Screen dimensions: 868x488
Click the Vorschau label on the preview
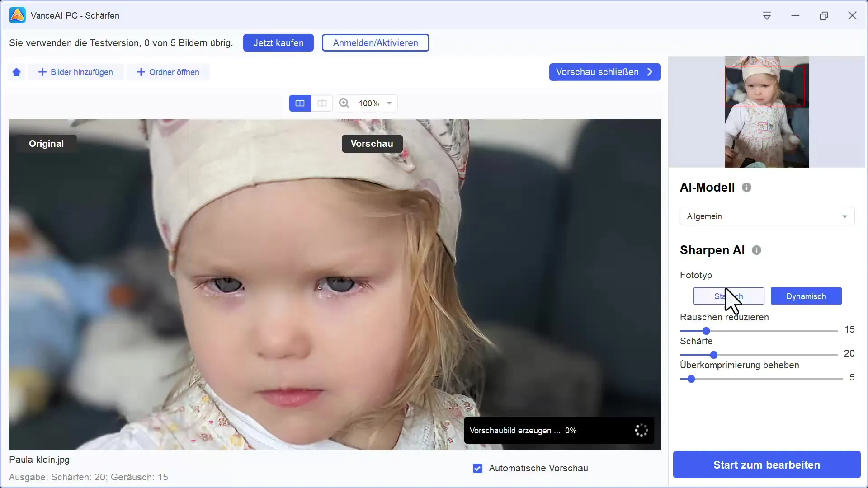click(372, 144)
